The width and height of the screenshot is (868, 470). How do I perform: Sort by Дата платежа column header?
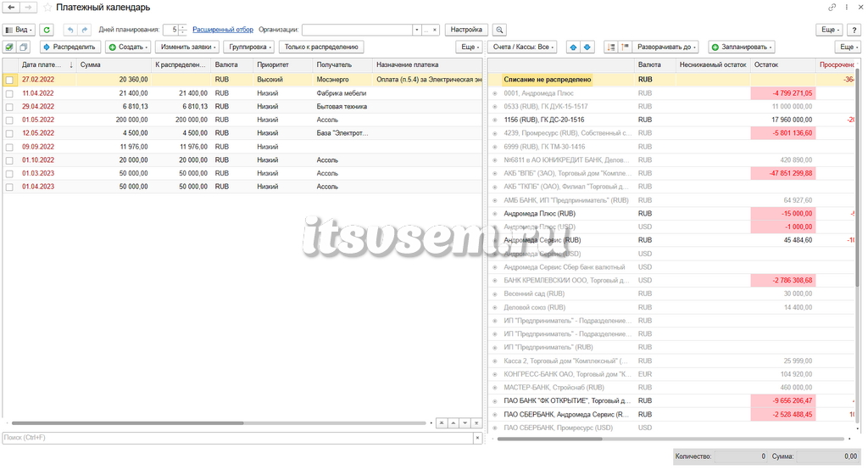47,64
